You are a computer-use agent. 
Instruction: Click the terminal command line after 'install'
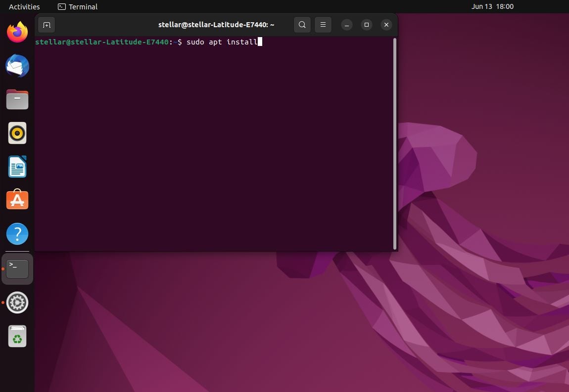[260, 42]
